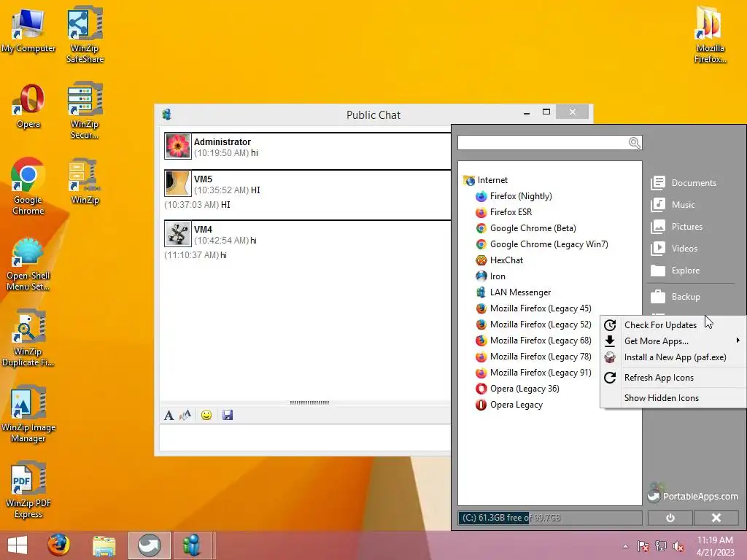Select Check For Updates menu entry
This screenshot has width=747, height=560.
tap(673, 324)
